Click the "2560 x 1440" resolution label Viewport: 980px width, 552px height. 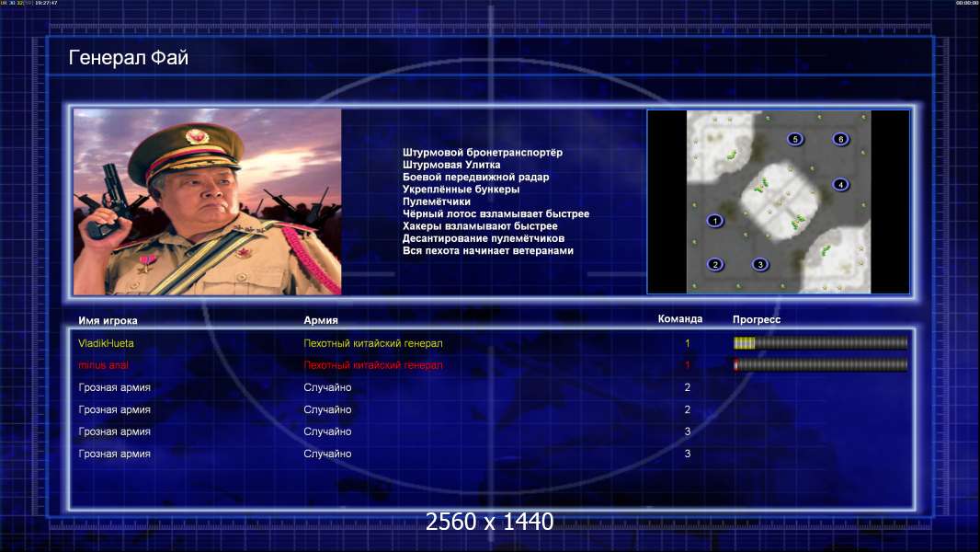[489, 523]
